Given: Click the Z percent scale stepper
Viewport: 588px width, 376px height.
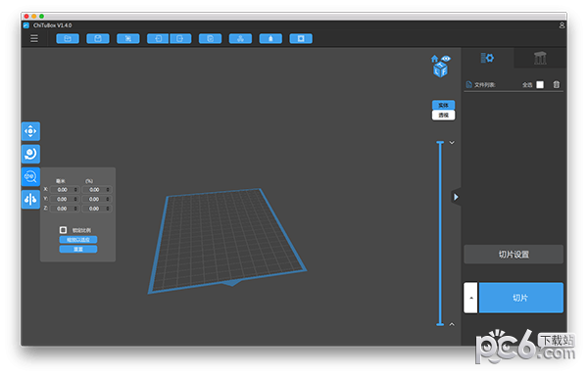Looking at the screenshot, I should pyautogui.click(x=108, y=209).
